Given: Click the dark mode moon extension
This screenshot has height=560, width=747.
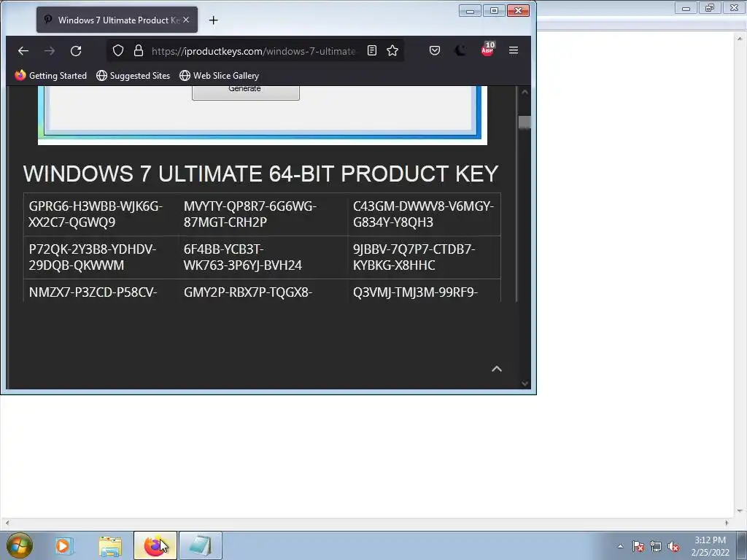Looking at the screenshot, I should pyautogui.click(x=461, y=50).
